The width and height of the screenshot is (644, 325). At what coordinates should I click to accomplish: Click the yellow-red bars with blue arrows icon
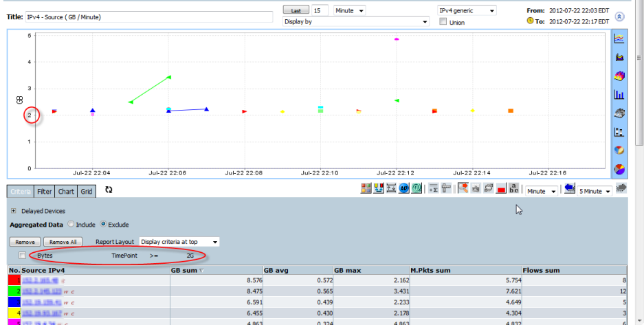tap(378, 188)
